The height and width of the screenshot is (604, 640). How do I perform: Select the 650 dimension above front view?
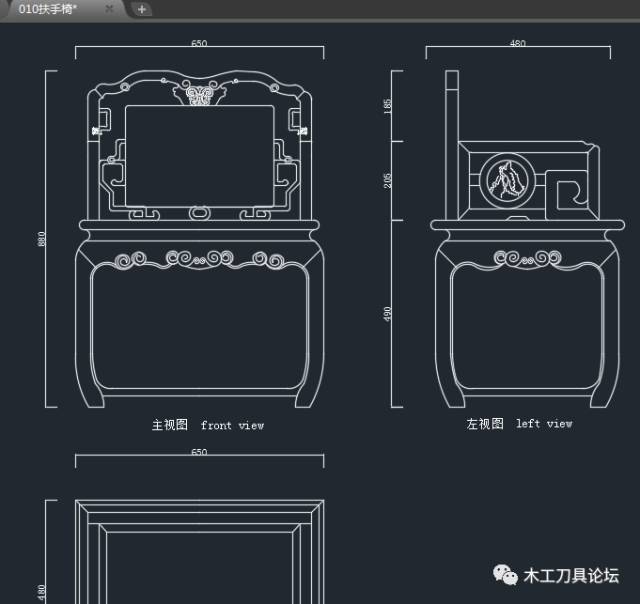tap(199, 43)
